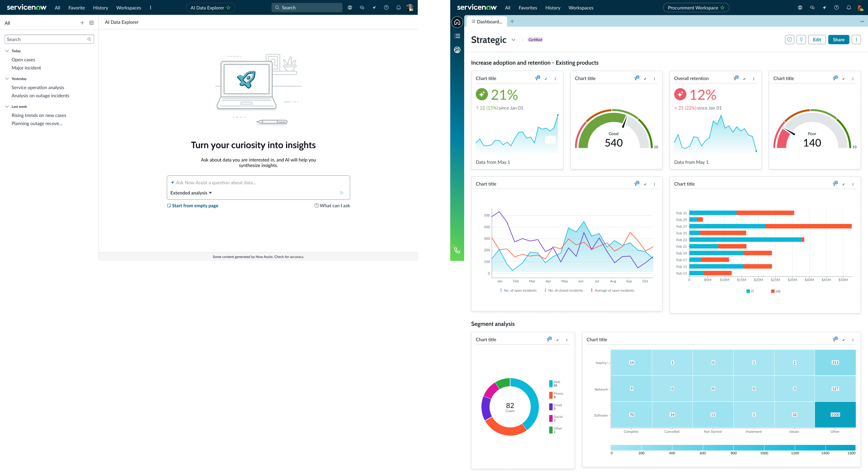Open the home icon in the workspace sidebar
This screenshot has height=476, width=868.
click(457, 22)
